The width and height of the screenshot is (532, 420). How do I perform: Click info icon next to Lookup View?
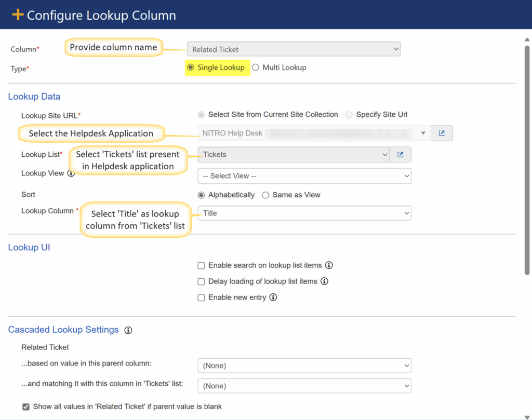71,173
